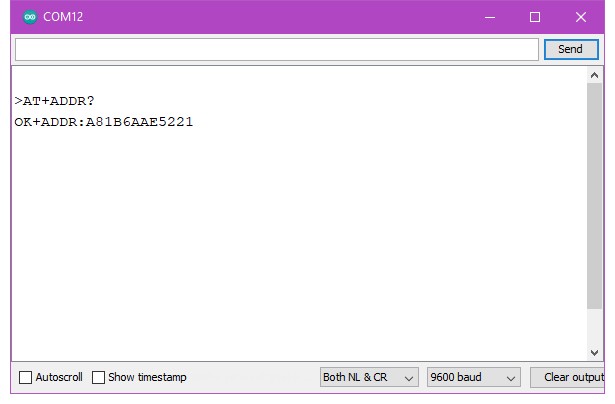The image size is (615, 404).
Task: Click the Clear output button
Action: point(571,378)
